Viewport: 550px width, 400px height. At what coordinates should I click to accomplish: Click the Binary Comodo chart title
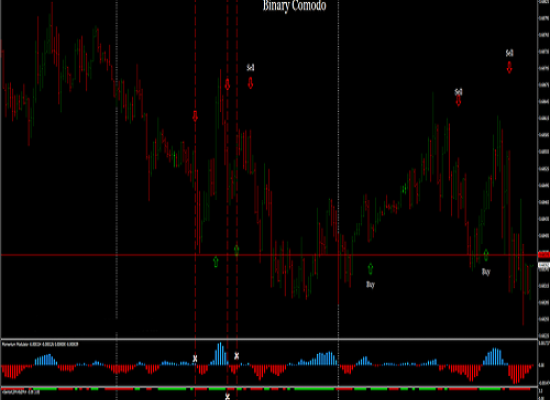pyautogui.click(x=295, y=6)
